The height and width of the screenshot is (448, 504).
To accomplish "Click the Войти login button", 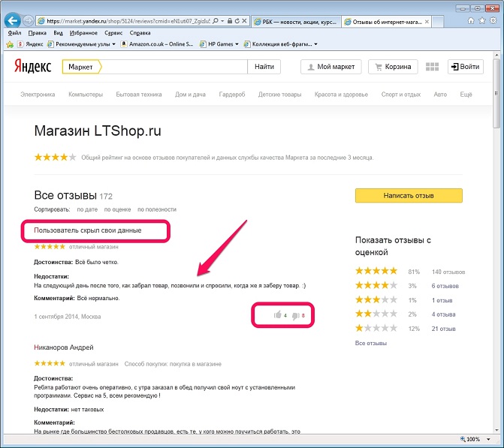I will pos(466,67).
